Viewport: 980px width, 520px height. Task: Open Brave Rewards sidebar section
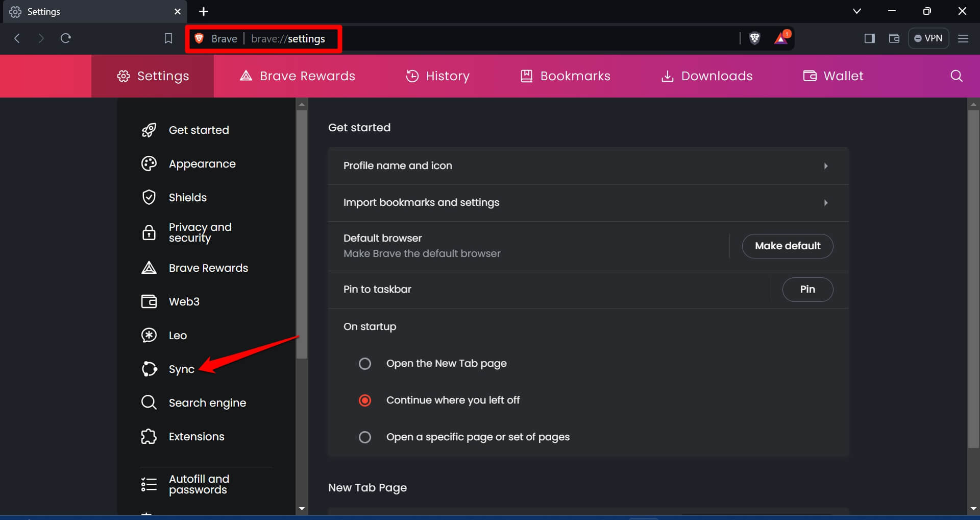click(208, 268)
